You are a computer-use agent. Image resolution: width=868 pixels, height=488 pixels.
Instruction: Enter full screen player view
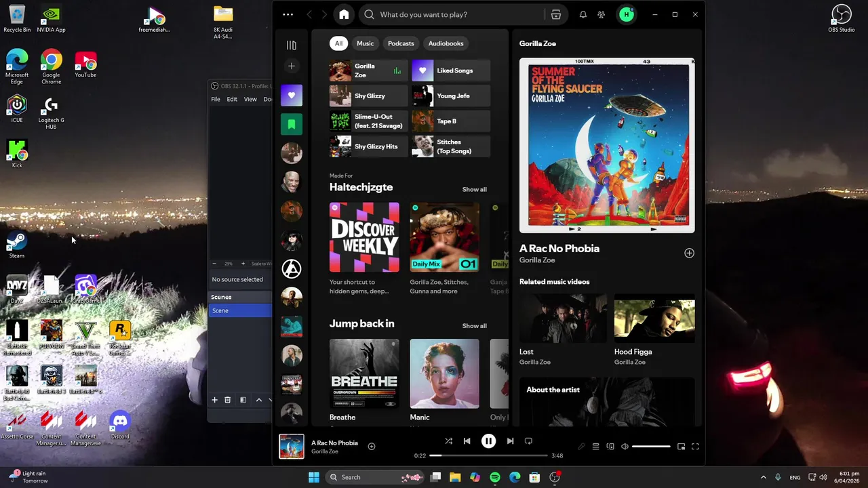pos(695,447)
